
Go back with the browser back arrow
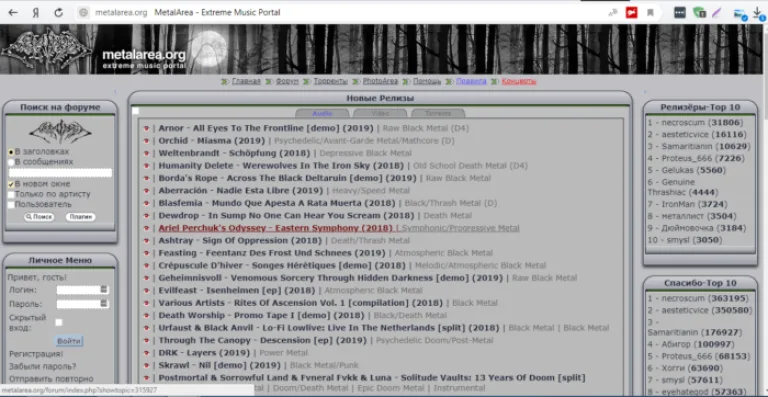tap(13, 13)
